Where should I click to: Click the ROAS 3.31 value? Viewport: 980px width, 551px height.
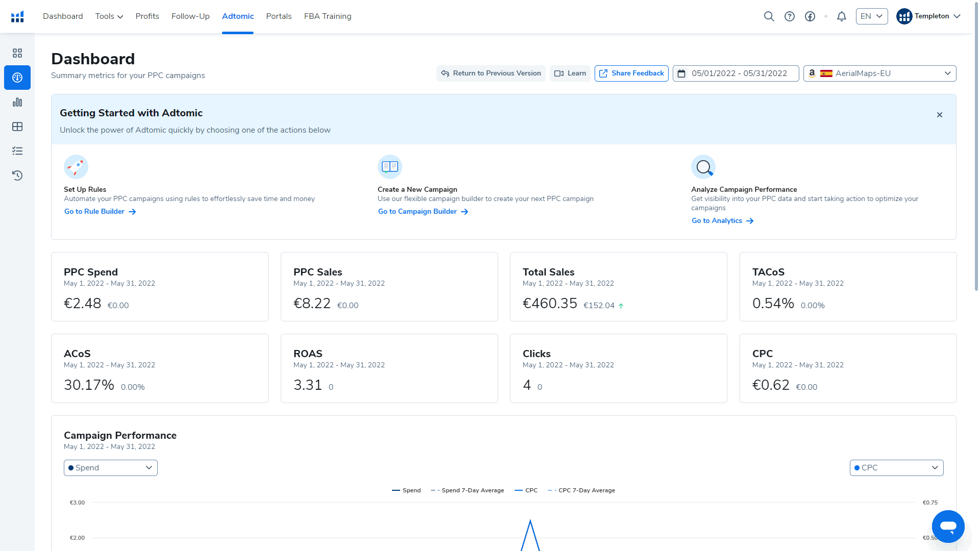[308, 385]
